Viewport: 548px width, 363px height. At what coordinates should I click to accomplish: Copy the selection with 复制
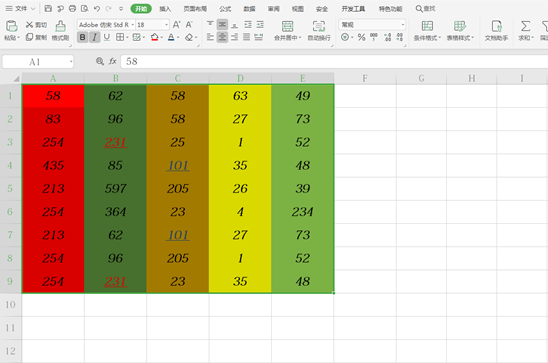36,37
